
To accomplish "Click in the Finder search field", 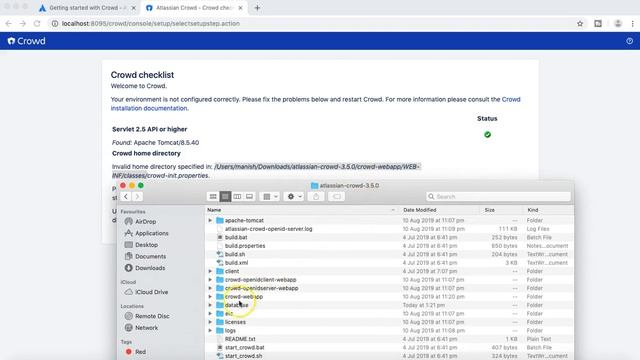I will click(x=498, y=197).
